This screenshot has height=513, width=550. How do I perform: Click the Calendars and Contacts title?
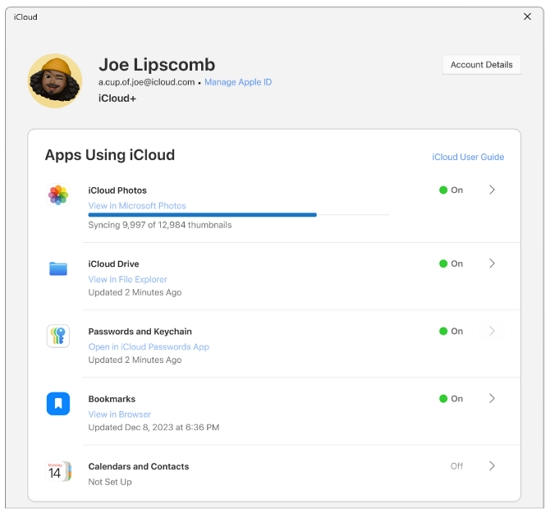coord(139,466)
